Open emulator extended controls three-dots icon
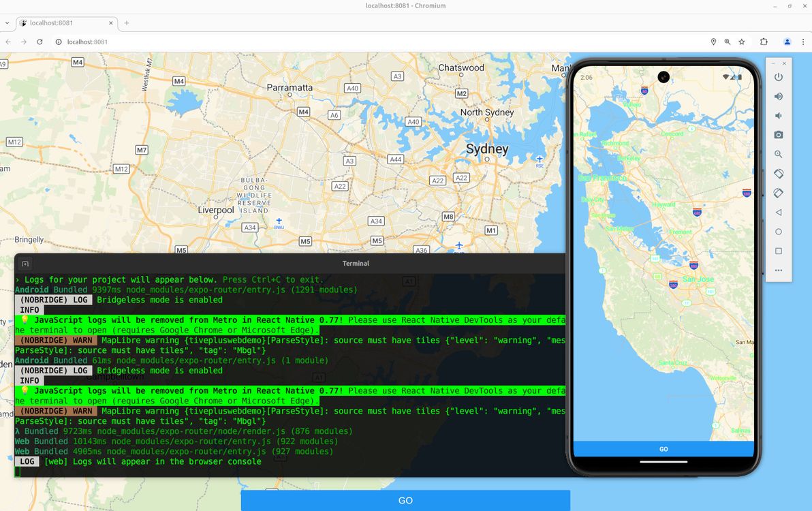Screen dimensions: 812x511 [x=779, y=270]
